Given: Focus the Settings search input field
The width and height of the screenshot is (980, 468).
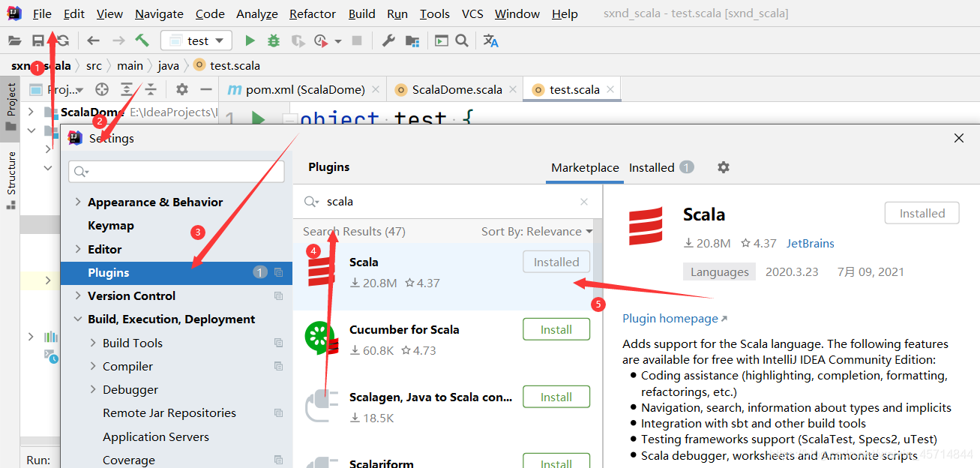Looking at the screenshot, I should coord(176,172).
